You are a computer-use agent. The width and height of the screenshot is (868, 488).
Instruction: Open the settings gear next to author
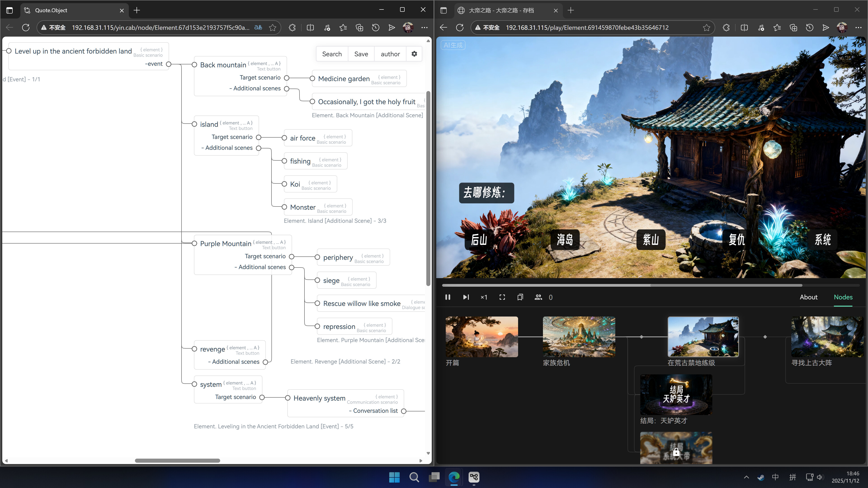tap(414, 54)
